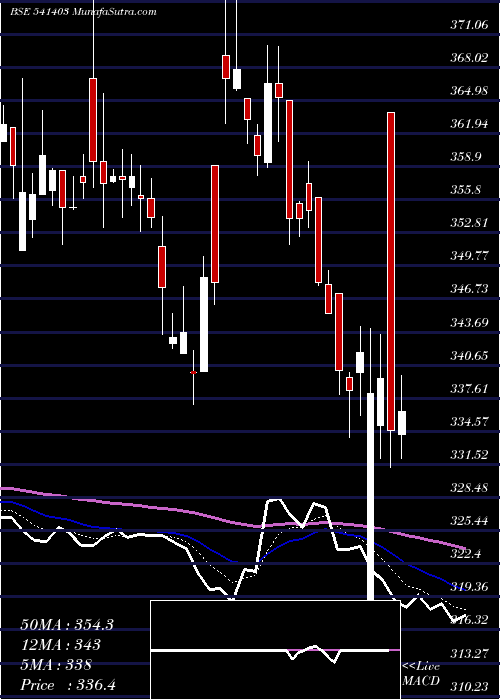Click the 12MA : 343 readout
The height and width of the screenshot is (700, 500).
pyautogui.click(x=60, y=645)
